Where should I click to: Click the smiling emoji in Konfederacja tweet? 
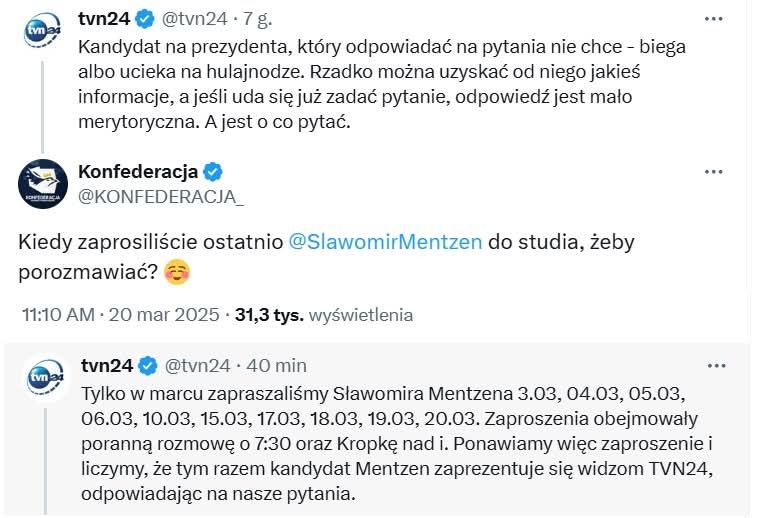click(x=176, y=272)
